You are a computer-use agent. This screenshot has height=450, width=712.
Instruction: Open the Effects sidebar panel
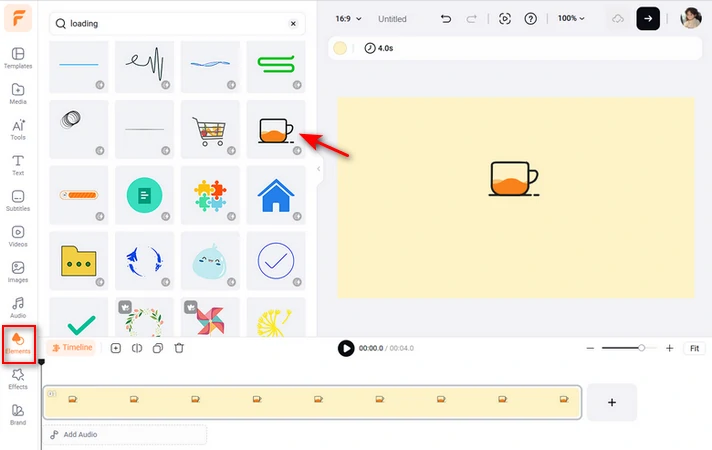click(x=18, y=379)
